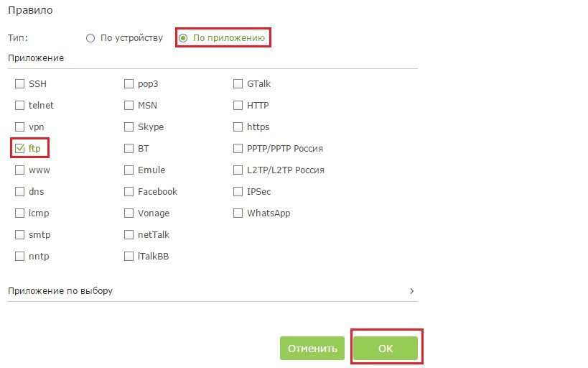This screenshot has width=588, height=368.
Task: Check the vpn application box
Action: (19, 127)
